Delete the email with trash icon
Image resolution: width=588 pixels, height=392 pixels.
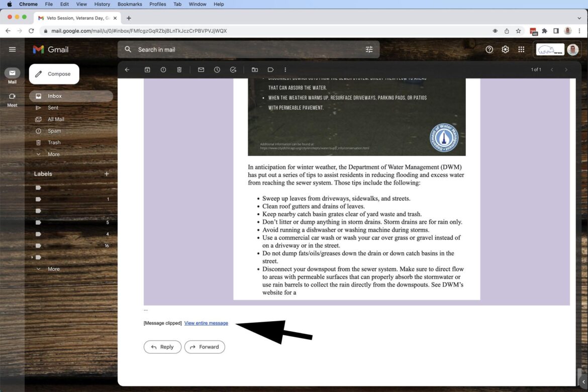pos(179,70)
